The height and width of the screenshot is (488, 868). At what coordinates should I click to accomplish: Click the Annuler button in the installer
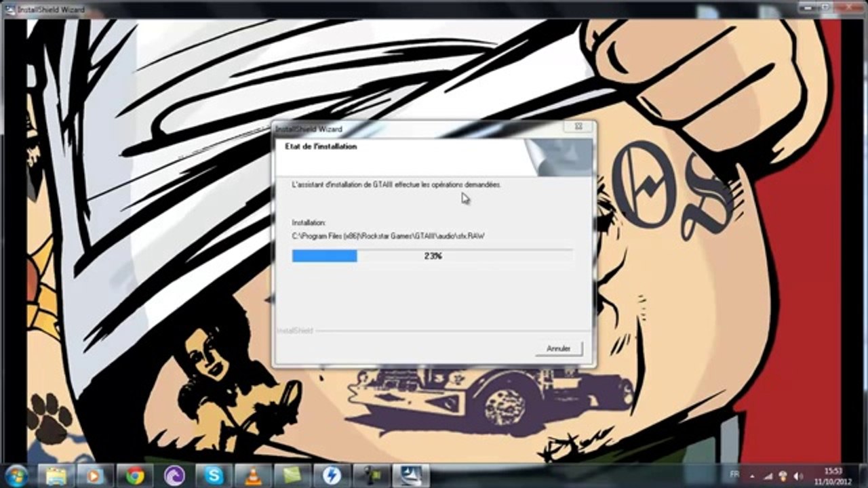pyautogui.click(x=558, y=348)
